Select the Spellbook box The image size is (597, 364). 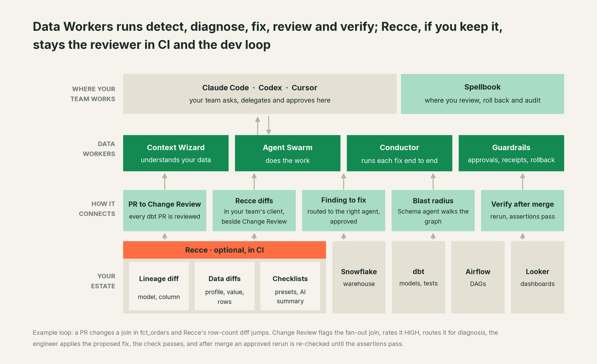tap(482, 94)
